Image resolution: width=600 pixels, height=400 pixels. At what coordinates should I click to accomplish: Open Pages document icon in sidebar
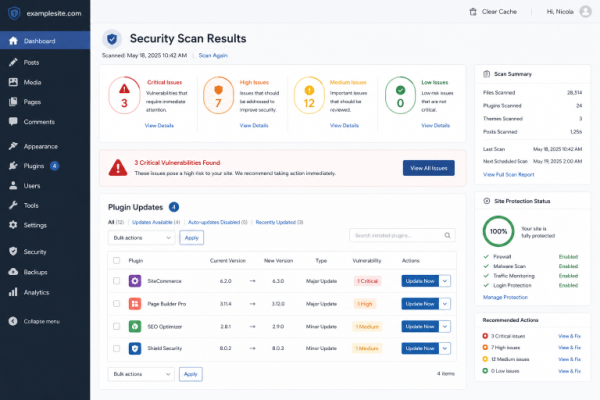pos(13,102)
